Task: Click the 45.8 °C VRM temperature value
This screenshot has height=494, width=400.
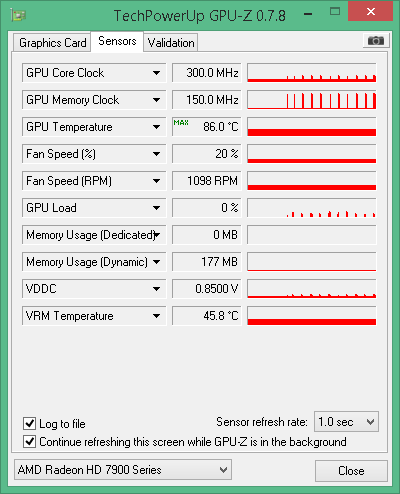Action: click(207, 316)
